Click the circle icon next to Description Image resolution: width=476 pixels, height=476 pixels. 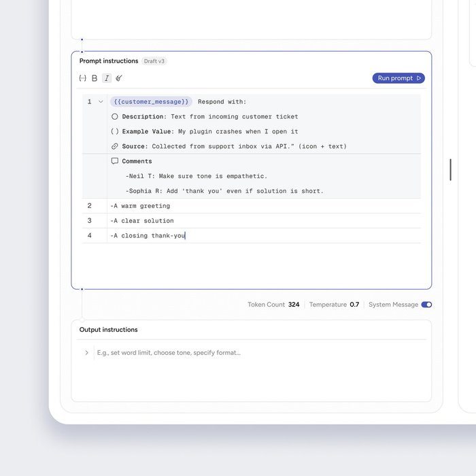115,116
